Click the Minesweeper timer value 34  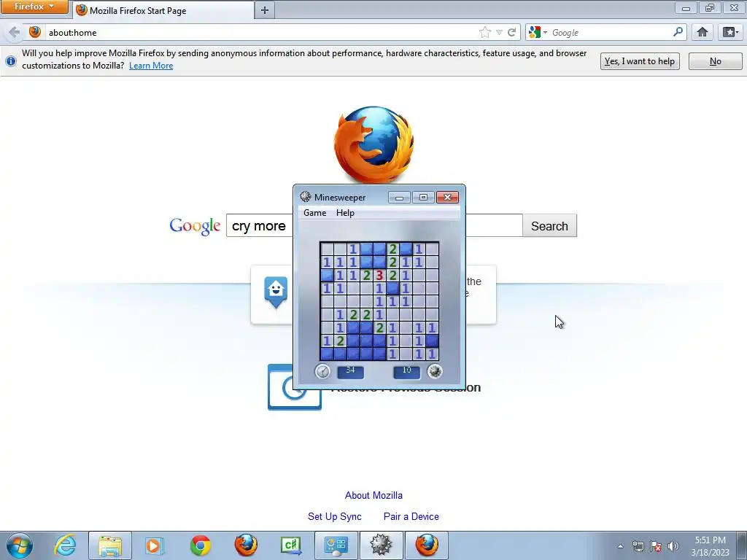pyautogui.click(x=350, y=371)
